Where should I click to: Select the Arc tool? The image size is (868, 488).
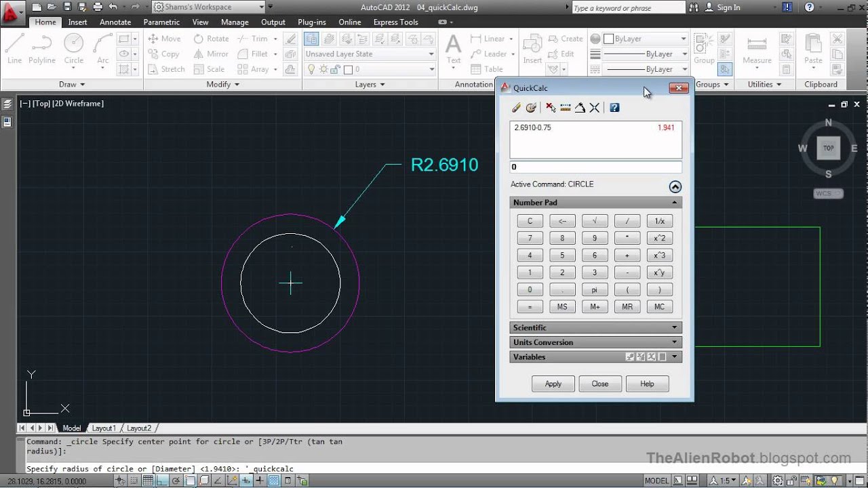coord(103,49)
